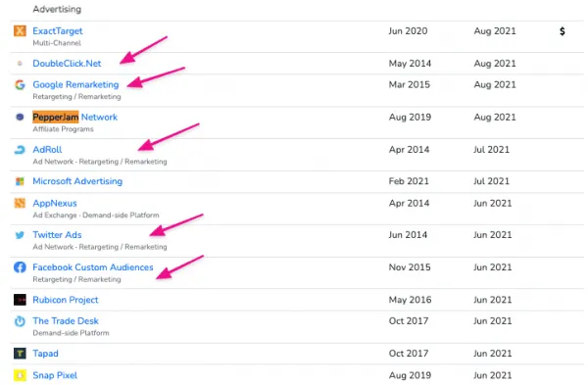This screenshot has width=588, height=385.
Task: Click Ad Exchange · Demand-side Platform label
Action: tap(96, 216)
